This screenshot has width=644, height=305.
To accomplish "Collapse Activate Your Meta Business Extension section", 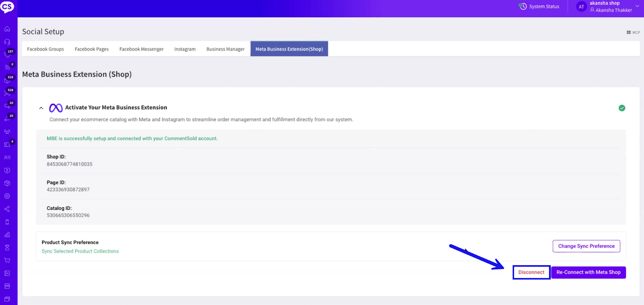I will [41, 108].
